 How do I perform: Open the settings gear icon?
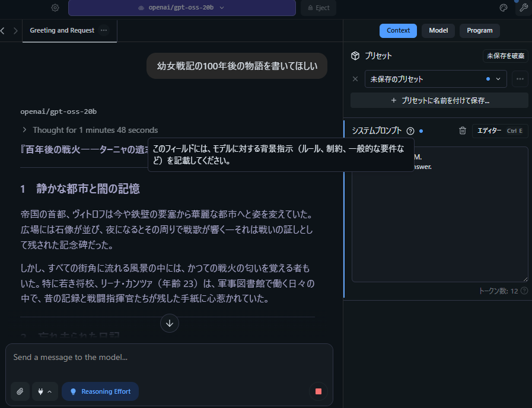(55, 8)
